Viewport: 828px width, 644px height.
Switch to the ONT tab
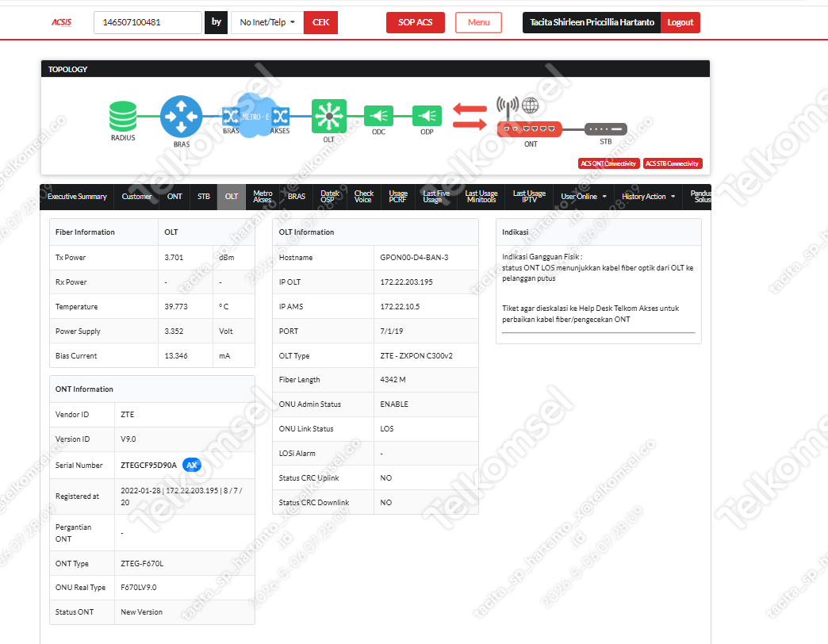174,197
